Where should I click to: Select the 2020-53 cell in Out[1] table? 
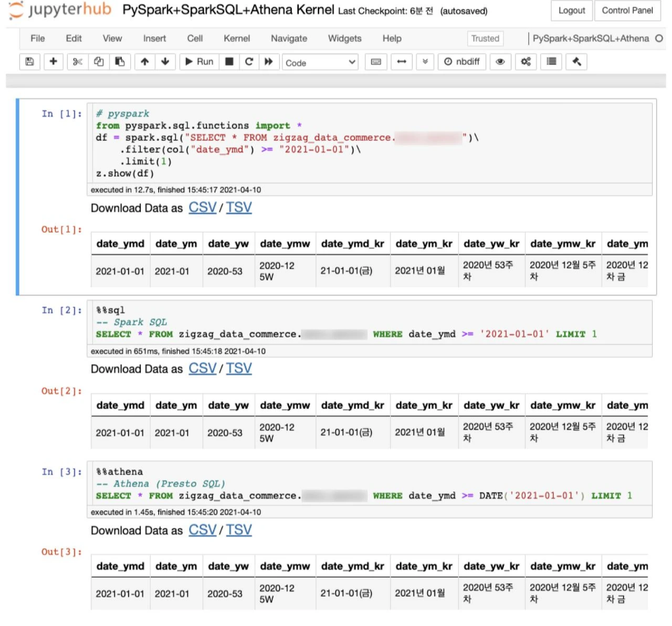coord(225,272)
